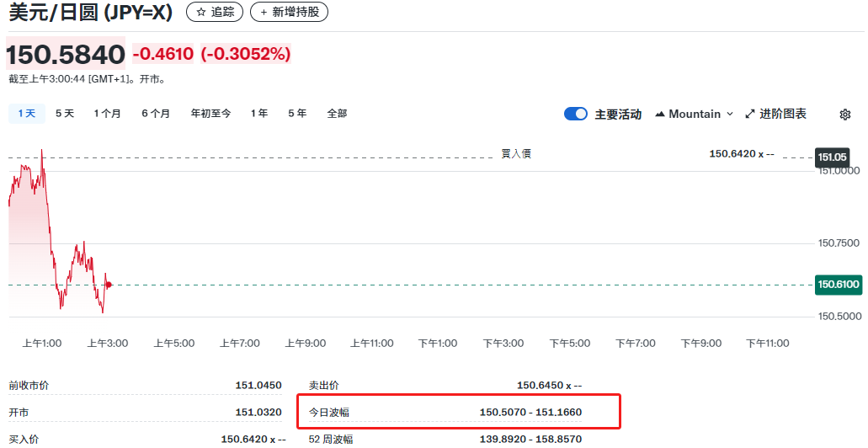Open the Mountain chart type dropdown

click(x=695, y=114)
